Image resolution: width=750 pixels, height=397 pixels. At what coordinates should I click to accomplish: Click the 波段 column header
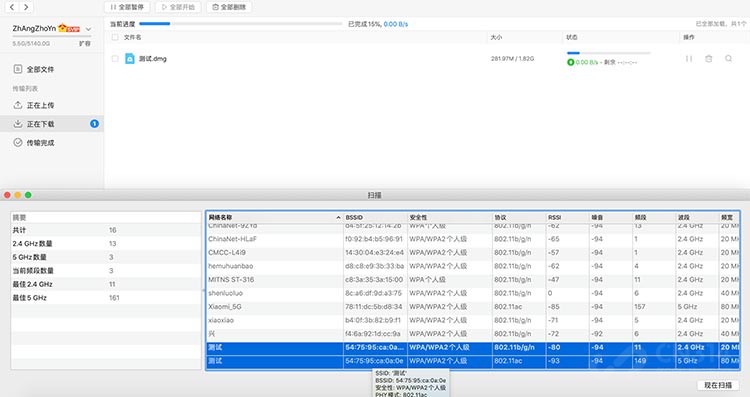coord(697,217)
